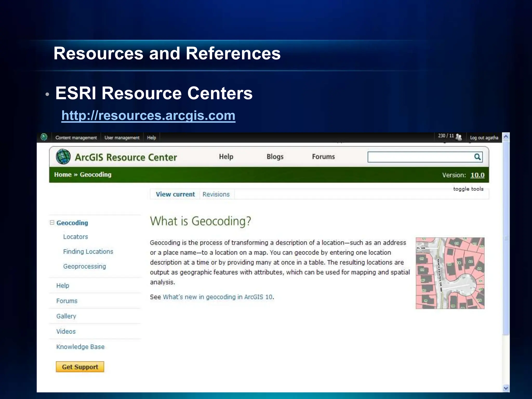The height and width of the screenshot is (399, 532).
Task: Click Log out agatha
Action: 484,138
